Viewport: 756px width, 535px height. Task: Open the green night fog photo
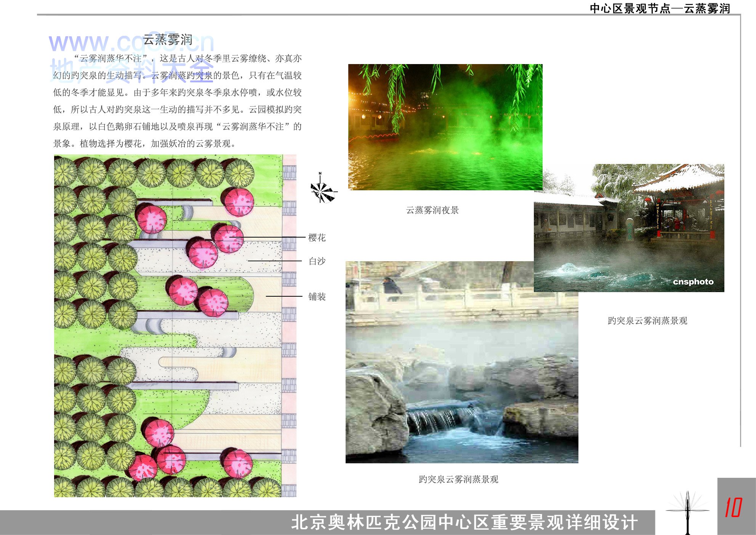coord(445,127)
